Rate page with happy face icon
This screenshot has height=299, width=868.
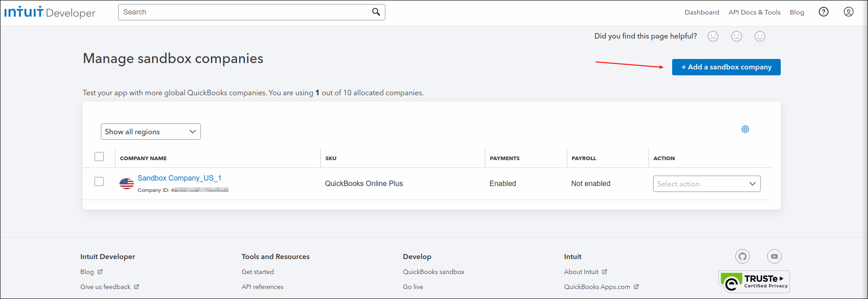click(760, 36)
